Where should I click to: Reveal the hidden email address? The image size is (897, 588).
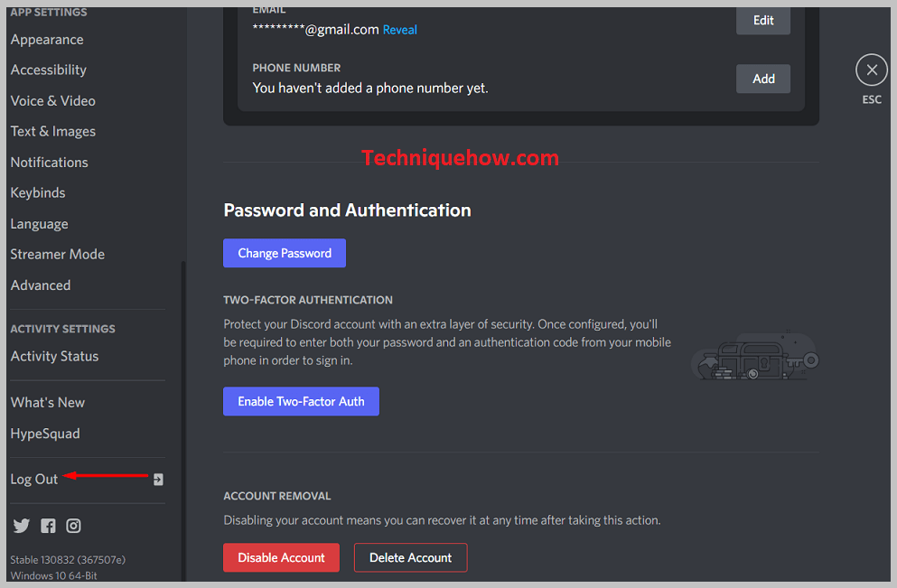click(x=399, y=30)
